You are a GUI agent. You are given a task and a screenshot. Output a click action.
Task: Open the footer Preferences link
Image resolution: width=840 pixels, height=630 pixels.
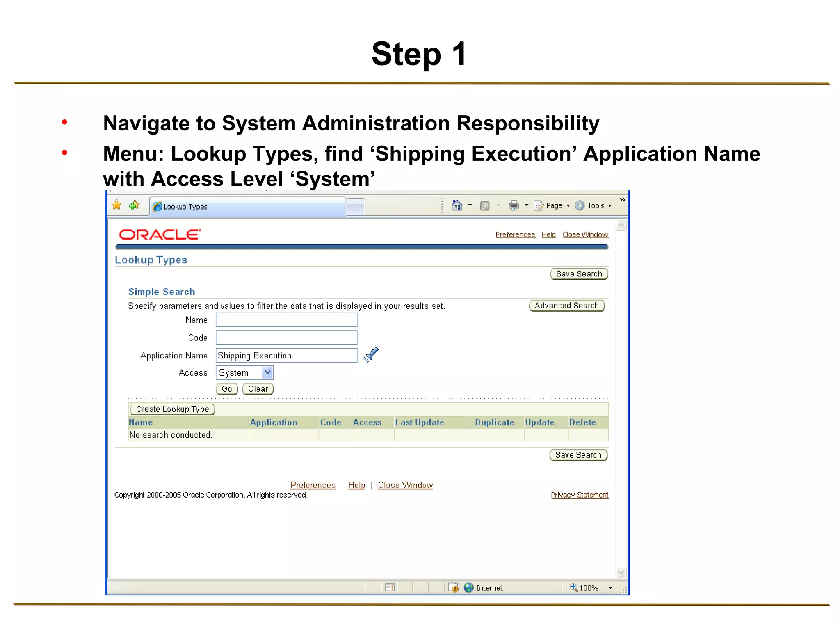(x=313, y=485)
